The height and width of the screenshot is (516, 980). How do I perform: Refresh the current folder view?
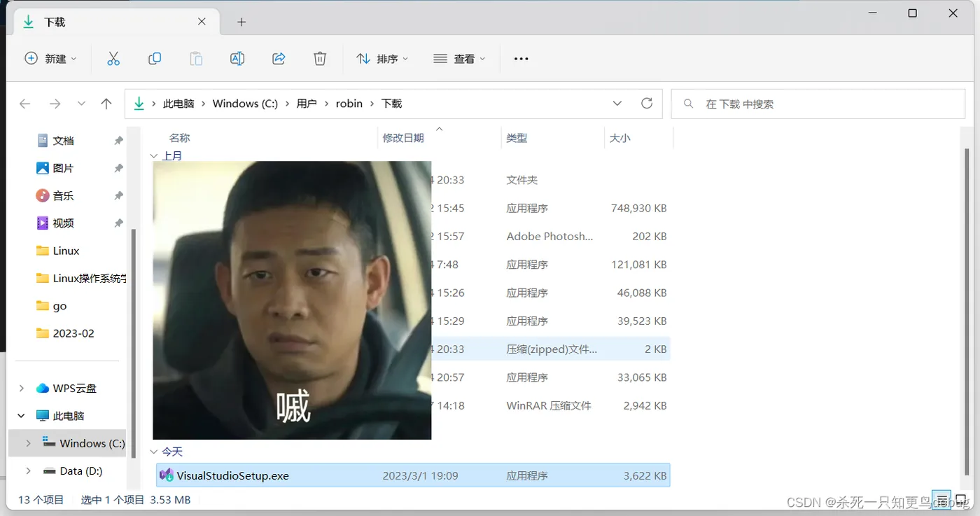click(647, 103)
